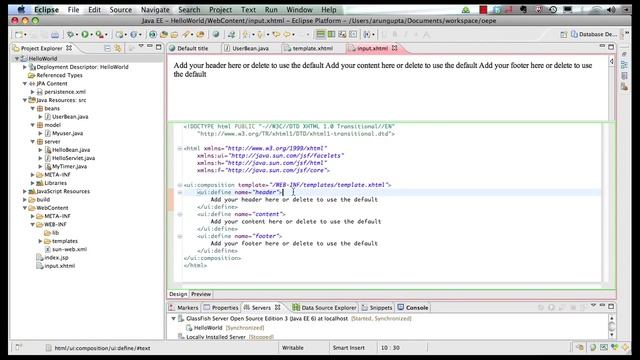Toggle the design-only page layout button

[342, 34]
